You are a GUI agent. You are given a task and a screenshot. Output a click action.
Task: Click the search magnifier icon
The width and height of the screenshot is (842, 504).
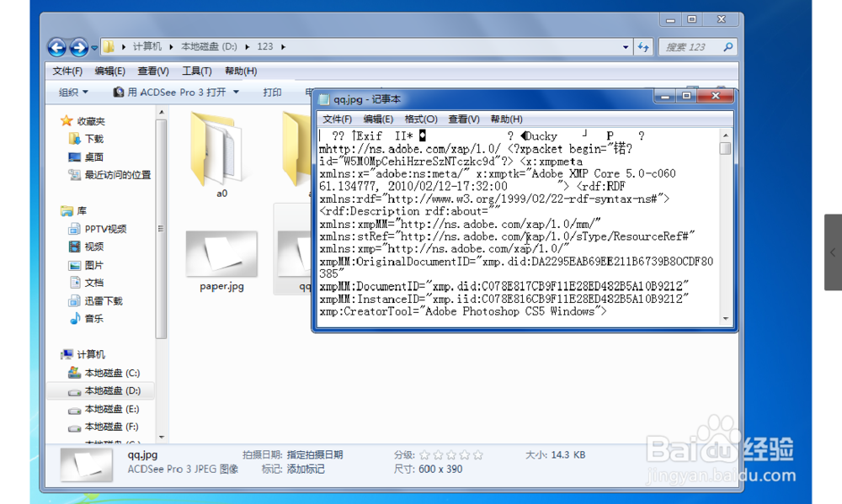[x=728, y=47]
